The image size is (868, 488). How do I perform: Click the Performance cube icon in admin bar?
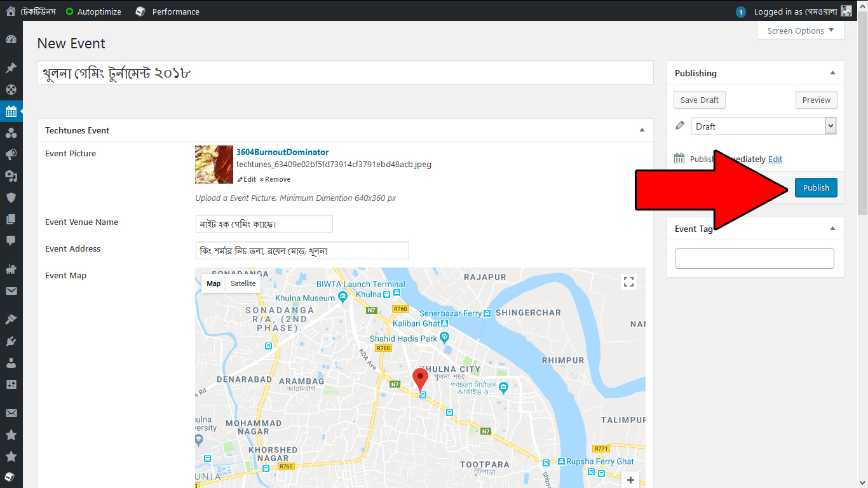point(140,11)
